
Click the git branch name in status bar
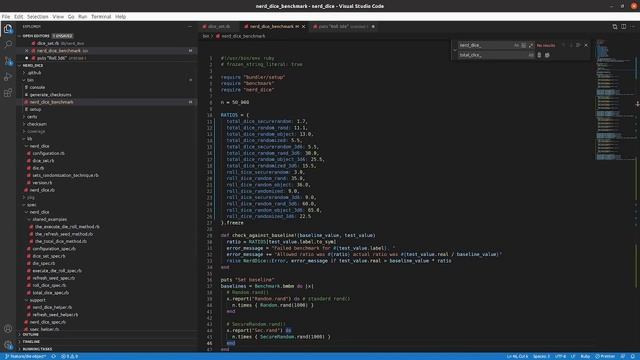coord(26,356)
